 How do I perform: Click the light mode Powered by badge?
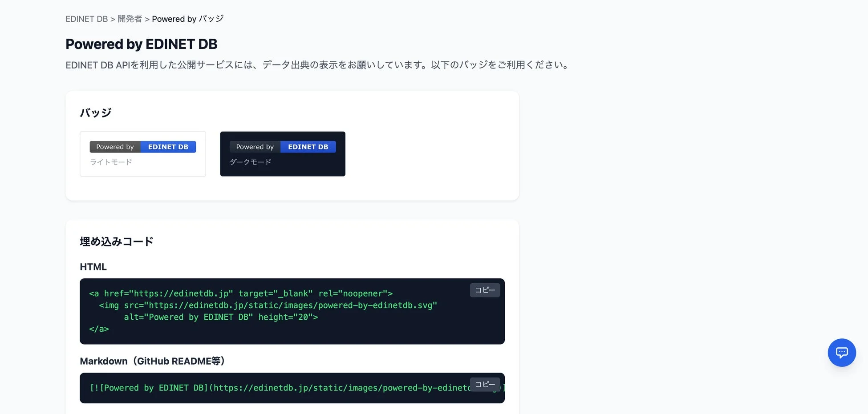[x=142, y=147]
